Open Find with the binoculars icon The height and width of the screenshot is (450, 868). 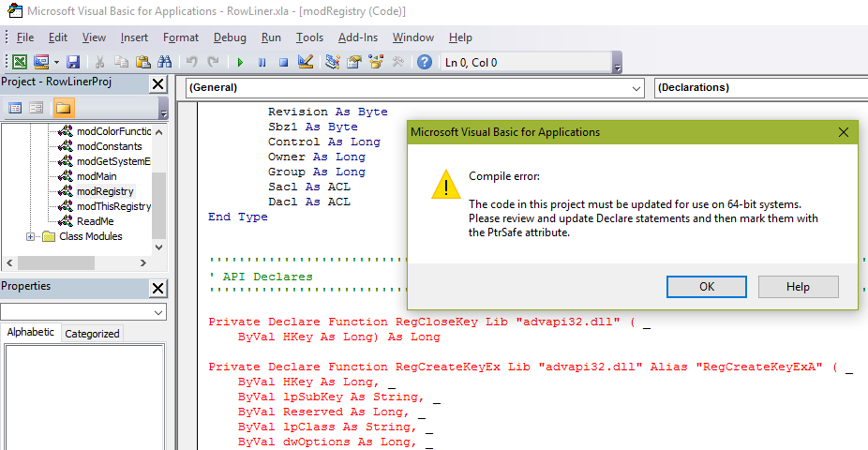[164, 62]
